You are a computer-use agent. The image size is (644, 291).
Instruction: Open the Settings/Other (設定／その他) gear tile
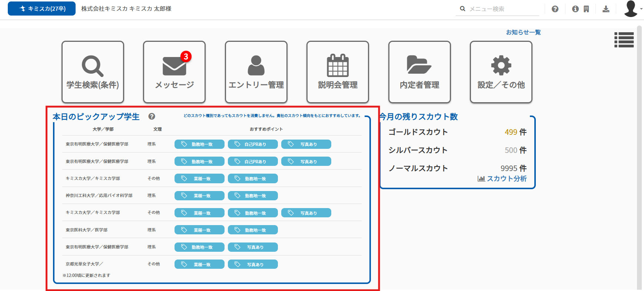[501, 72]
